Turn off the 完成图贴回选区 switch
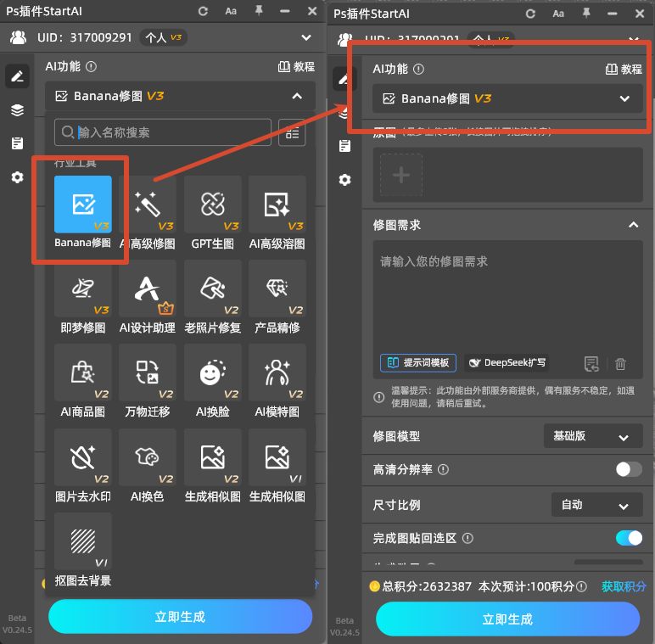 [x=629, y=538]
